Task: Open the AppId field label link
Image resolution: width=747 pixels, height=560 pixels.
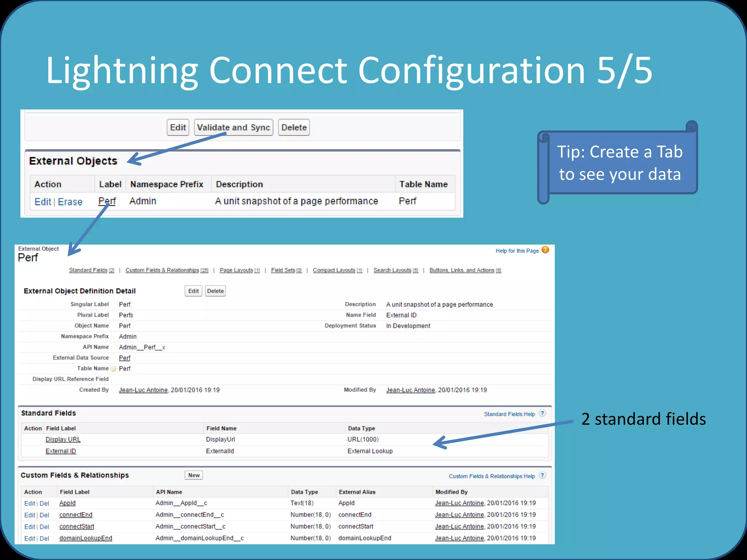Action: click(67, 503)
